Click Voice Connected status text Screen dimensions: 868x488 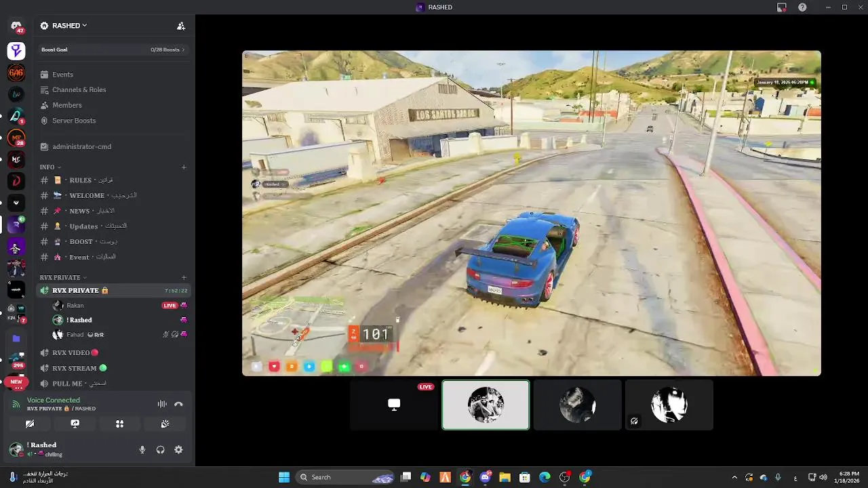[53, 400]
